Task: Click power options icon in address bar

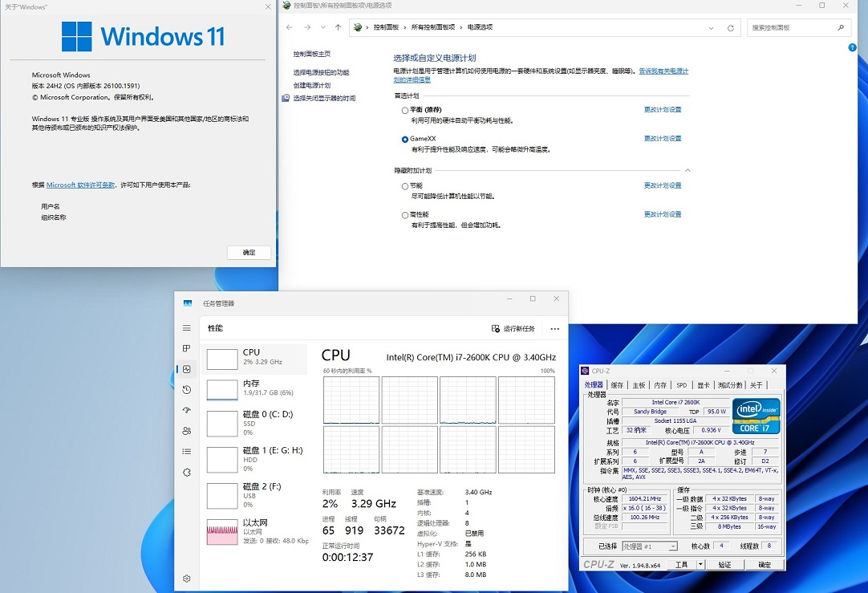Action: click(x=358, y=27)
